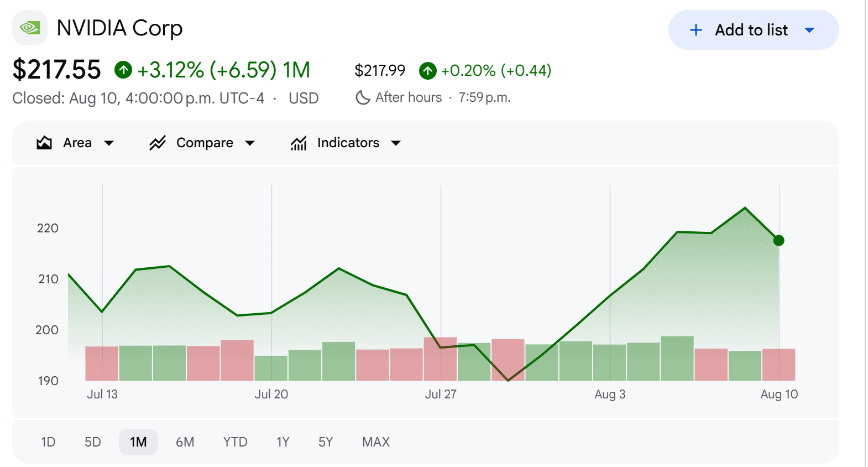Click the Compare lines icon
The height and width of the screenshot is (467, 868).
pyautogui.click(x=158, y=143)
